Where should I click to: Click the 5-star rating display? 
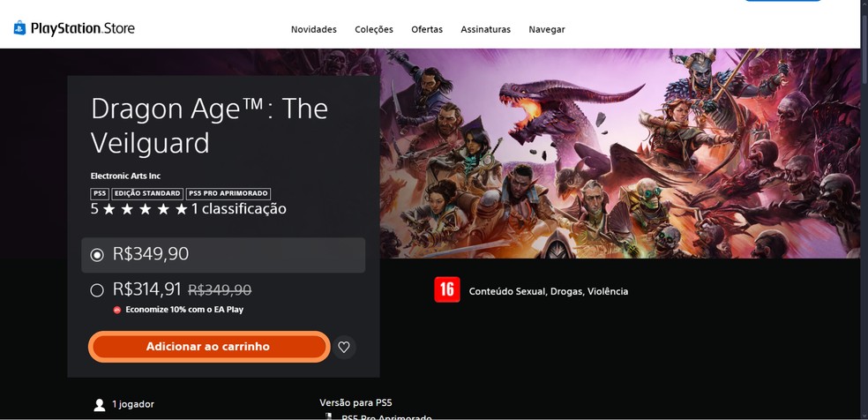[x=139, y=208]
